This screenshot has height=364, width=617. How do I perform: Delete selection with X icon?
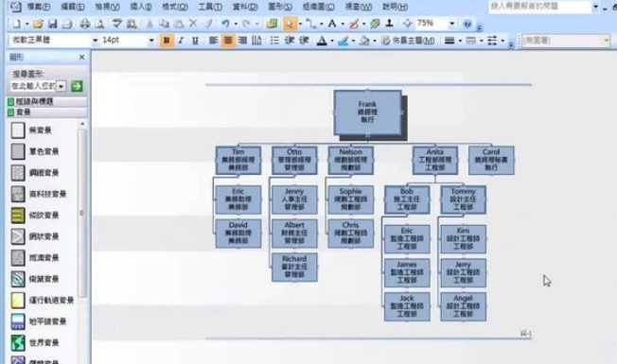[x=193, y=24]
